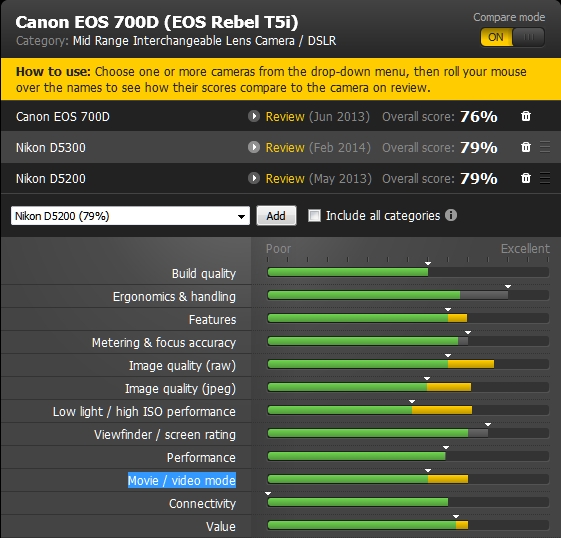Click the arrow icon beside Canon EOS 700D review

pyautogui.click(x=254, y=116)
